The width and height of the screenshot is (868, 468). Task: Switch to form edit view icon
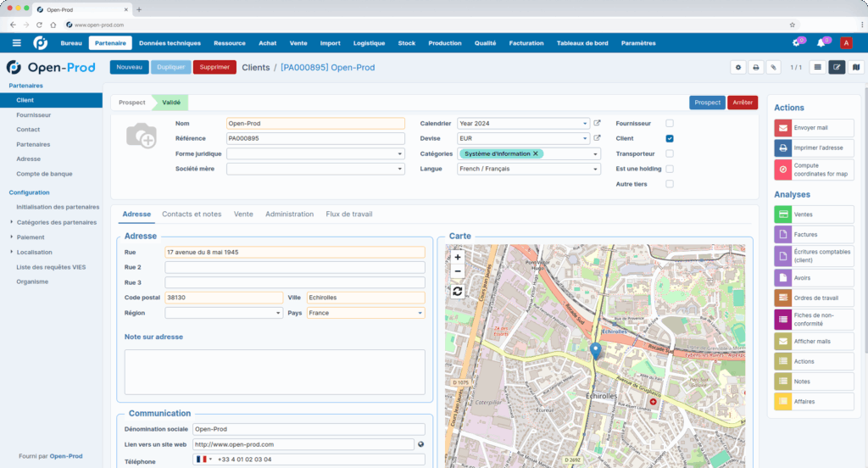[837, 68]
